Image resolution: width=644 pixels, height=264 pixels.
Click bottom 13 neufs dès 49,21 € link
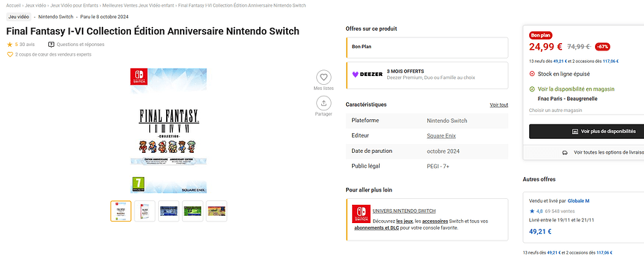(x=542, y=253)
